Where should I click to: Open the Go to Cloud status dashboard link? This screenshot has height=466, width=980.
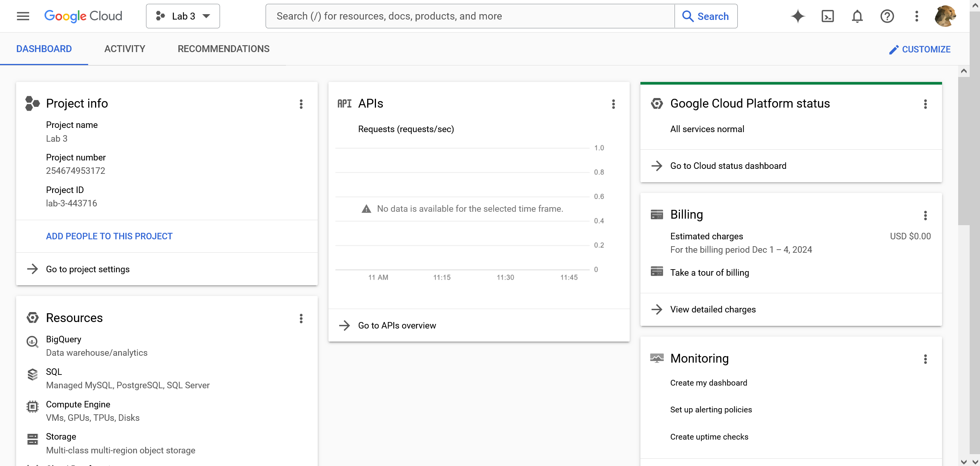click(727, 165)
